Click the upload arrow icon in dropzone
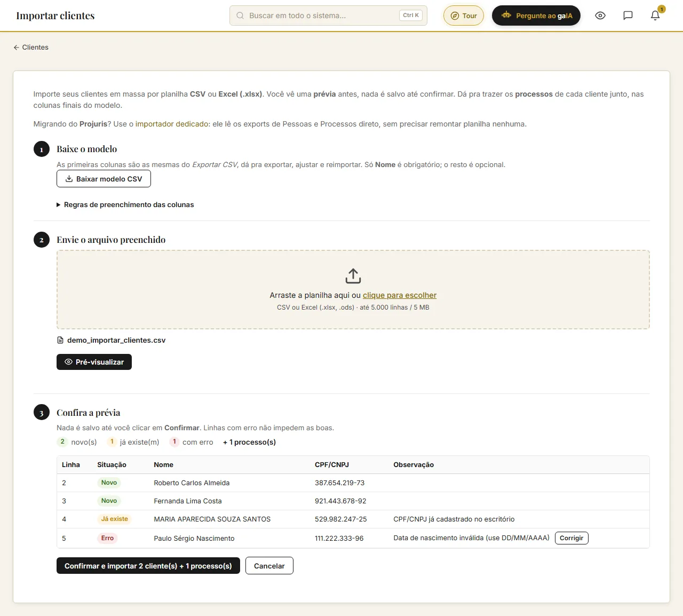Viewport: 683px width, 616px height. 353,276
